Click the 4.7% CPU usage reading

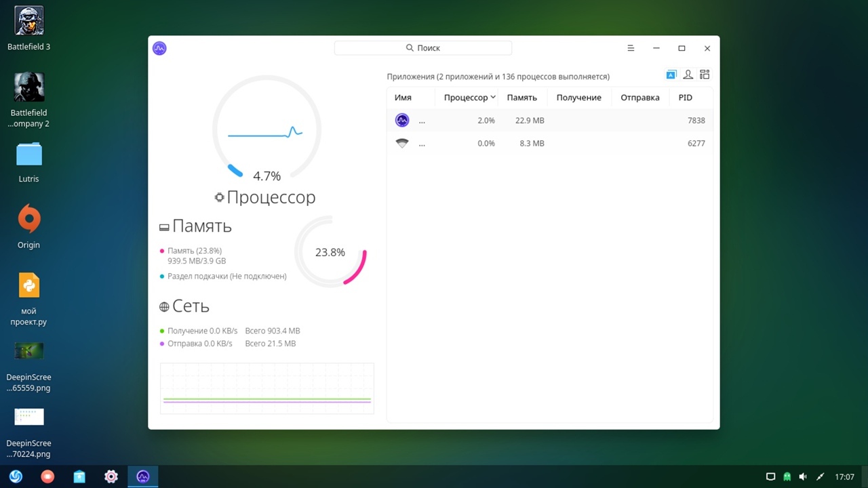tap(267, 176)
